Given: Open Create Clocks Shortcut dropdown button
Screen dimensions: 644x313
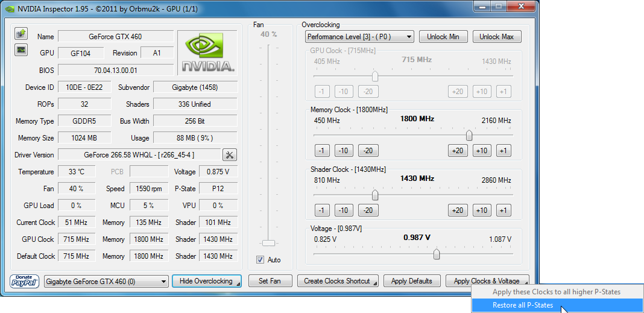Looking at the screenshot, I should 338,281.
